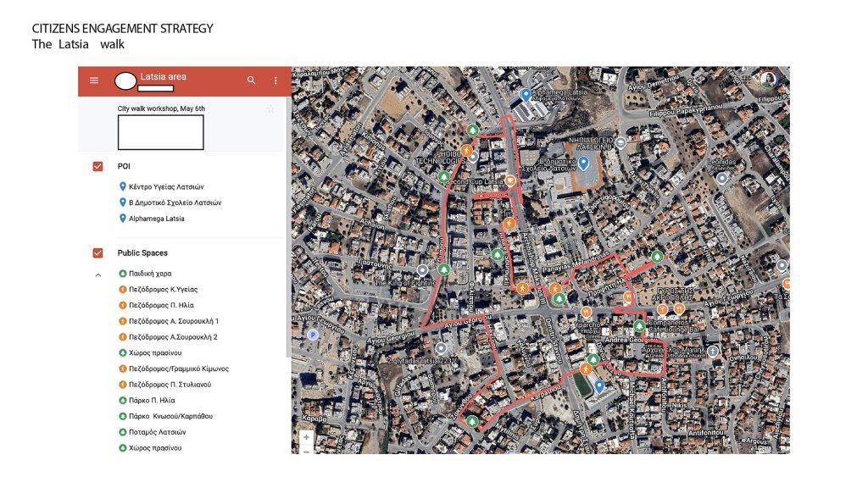Click the blue parking P marker
Image resolution: width=868 pixels, height=488 pixels.
click(313, 335)
